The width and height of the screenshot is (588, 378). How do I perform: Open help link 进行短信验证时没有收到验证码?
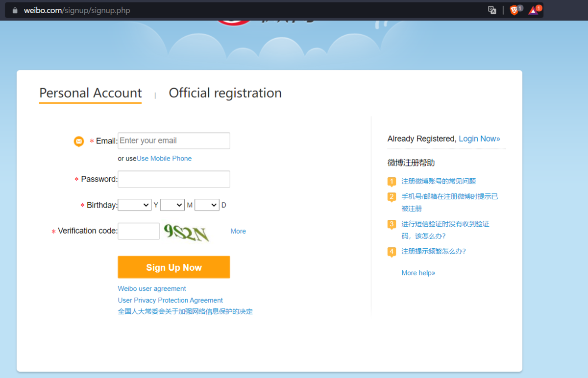tap(445, 230)
